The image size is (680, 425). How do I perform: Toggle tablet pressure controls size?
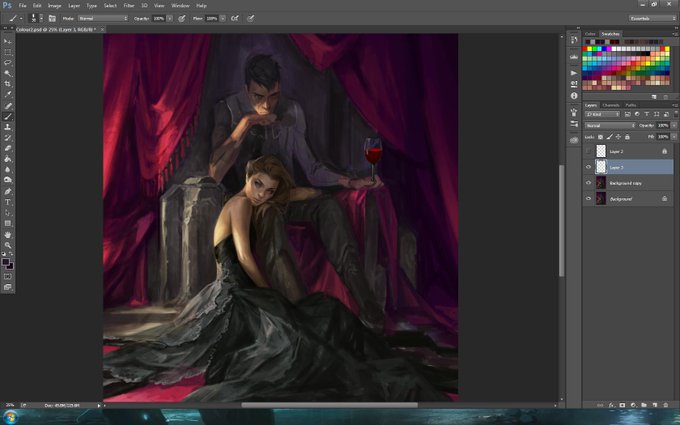click(250, 19)
